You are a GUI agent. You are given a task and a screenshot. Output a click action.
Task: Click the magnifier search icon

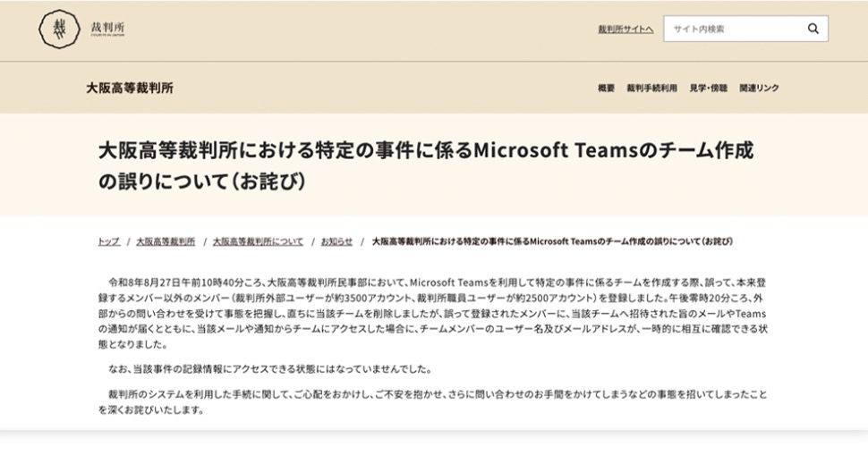[x=813, y=29]
